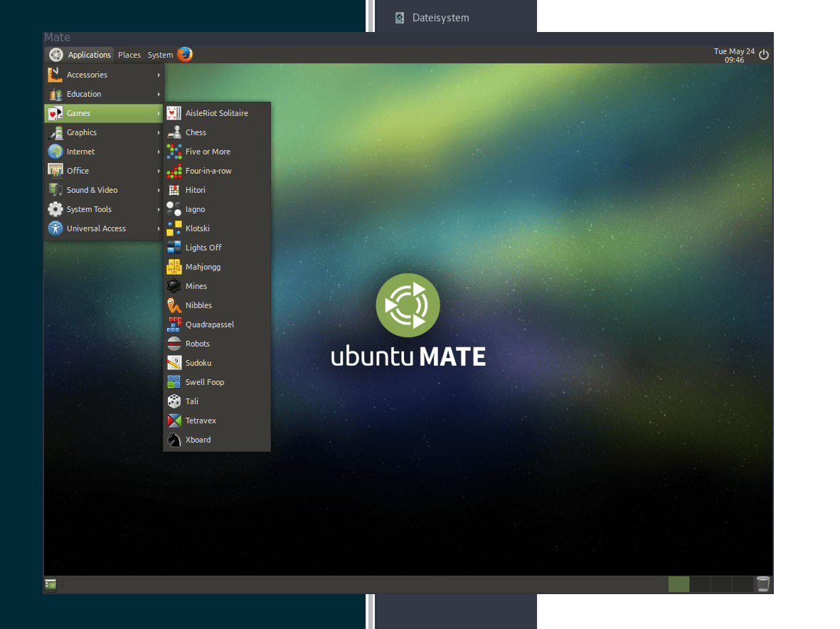This screenshot has height=629, width=840.
Task: Open the Trash on the bottom panel
Action: click(762, 583)
